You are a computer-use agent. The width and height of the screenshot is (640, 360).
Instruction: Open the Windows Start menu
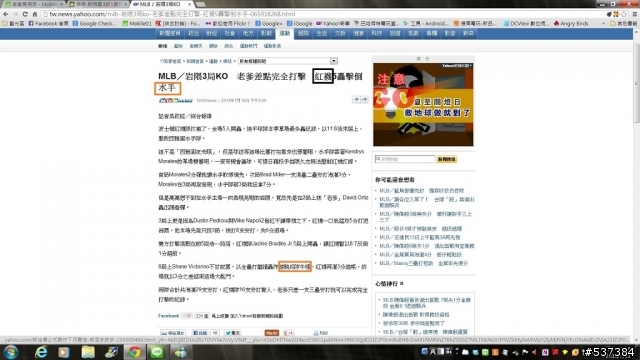coord(11,352)
